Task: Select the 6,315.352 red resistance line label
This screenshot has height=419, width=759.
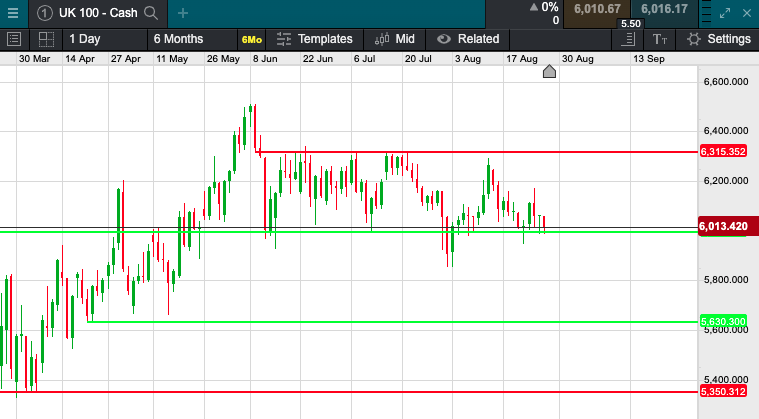Action: coord(723,151)
